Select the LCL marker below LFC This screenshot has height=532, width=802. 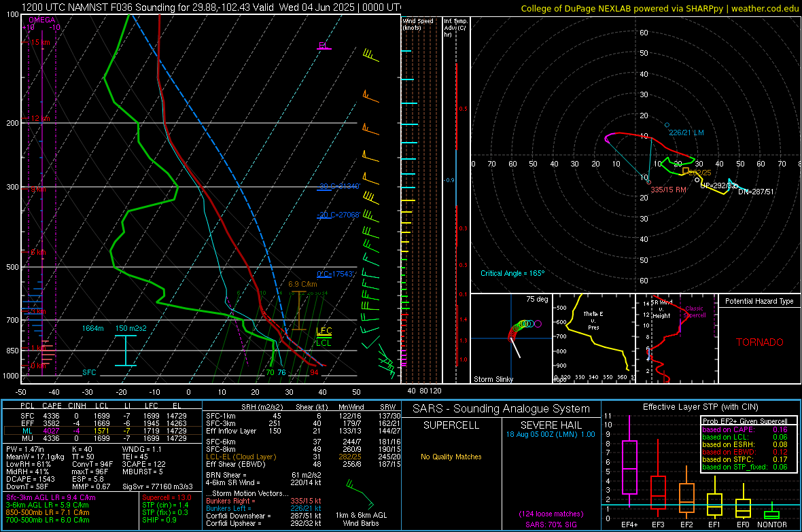(324, 342)
